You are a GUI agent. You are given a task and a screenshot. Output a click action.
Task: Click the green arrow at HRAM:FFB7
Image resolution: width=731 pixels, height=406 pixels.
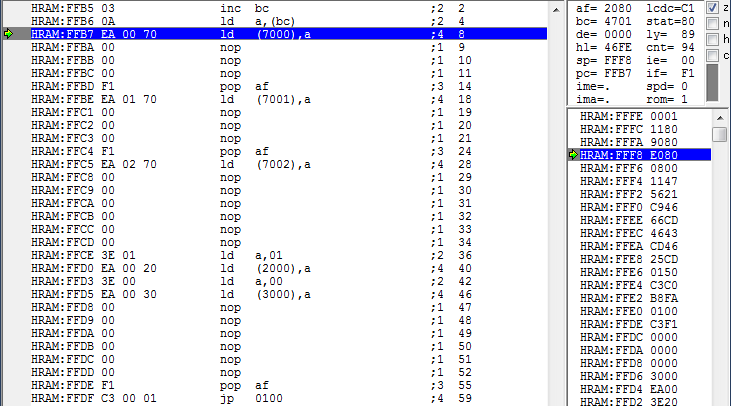click(9, 33)
